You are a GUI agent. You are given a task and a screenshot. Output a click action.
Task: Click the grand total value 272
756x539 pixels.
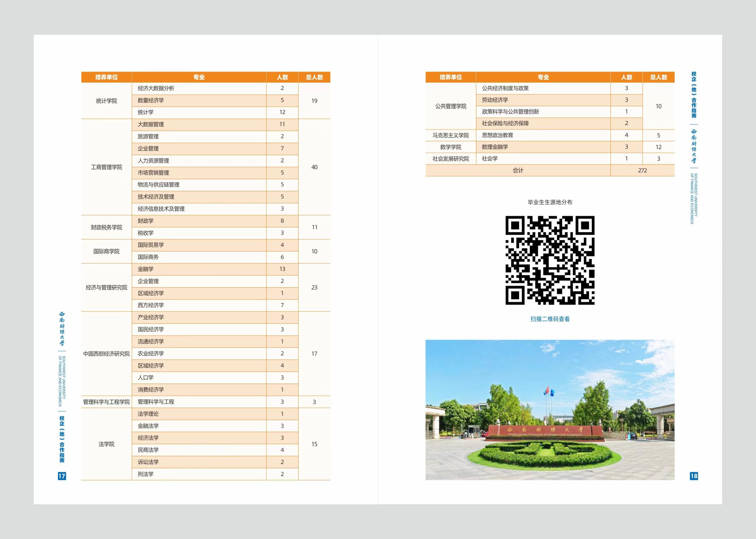tap(642, 170)
